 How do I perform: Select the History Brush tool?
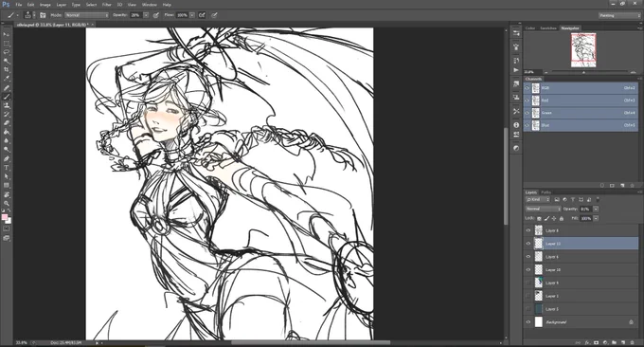click(x=7, y=115)
